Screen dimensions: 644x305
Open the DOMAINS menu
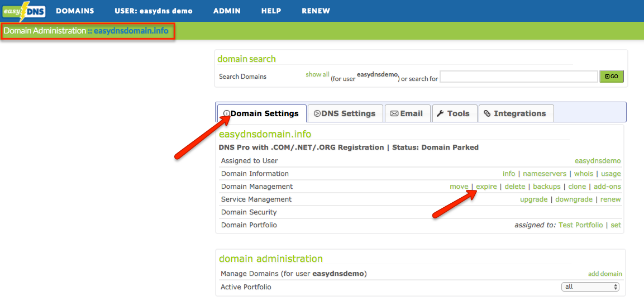point(75,11)
